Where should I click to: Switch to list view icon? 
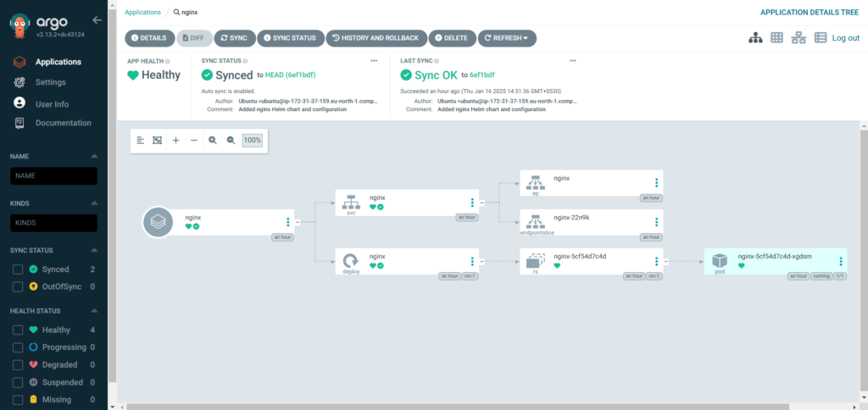click(x=821, y=37)
